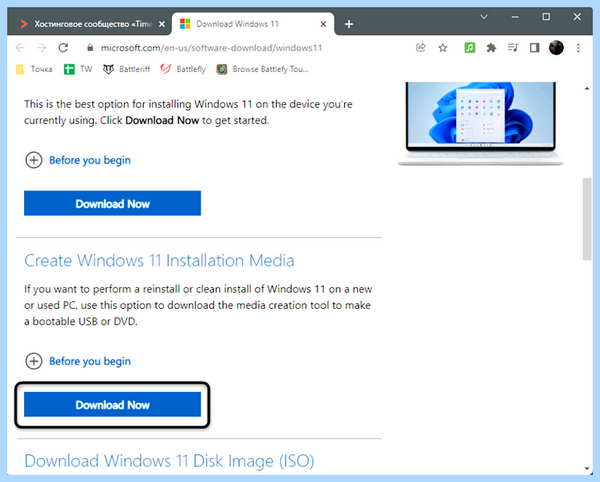The height and width of the screenshot is (482, 600).
Task: Open the Chrome three-dot menu
Action: (x=578, y=48)
